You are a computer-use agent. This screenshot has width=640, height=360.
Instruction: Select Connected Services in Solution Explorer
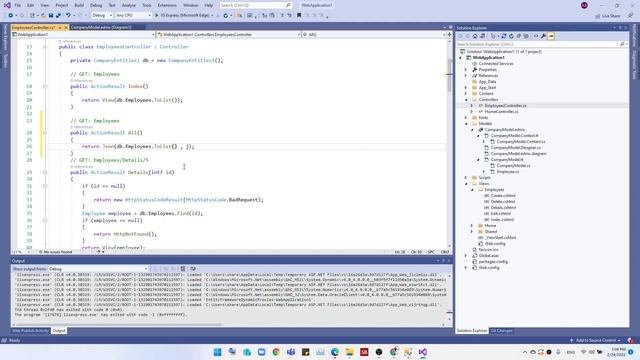(x=496, y=64)
